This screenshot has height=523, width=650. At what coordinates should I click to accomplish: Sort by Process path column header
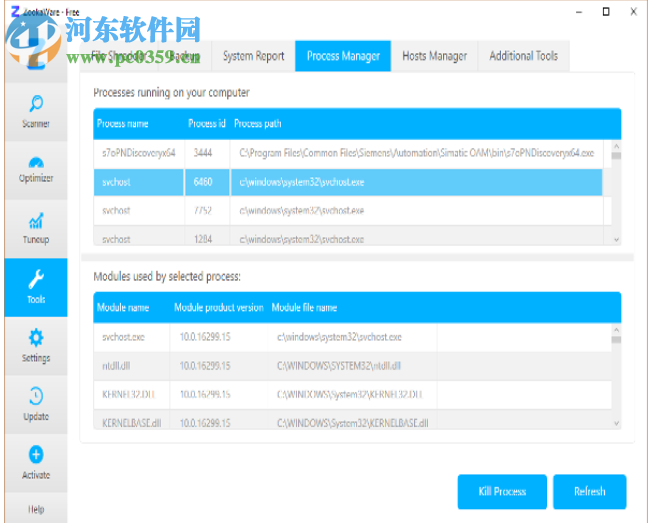(257, 123)
